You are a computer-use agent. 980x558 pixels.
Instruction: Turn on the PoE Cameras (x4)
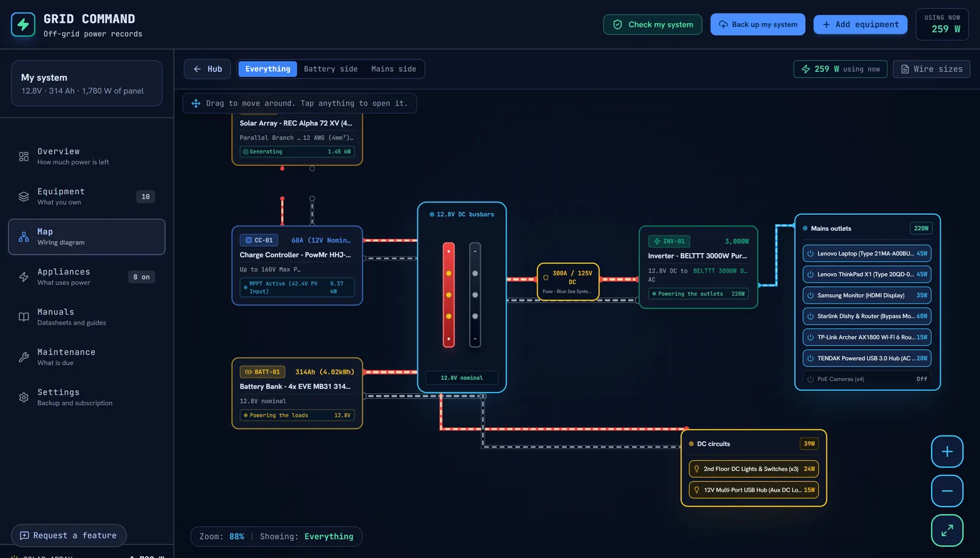coord(867,379)
